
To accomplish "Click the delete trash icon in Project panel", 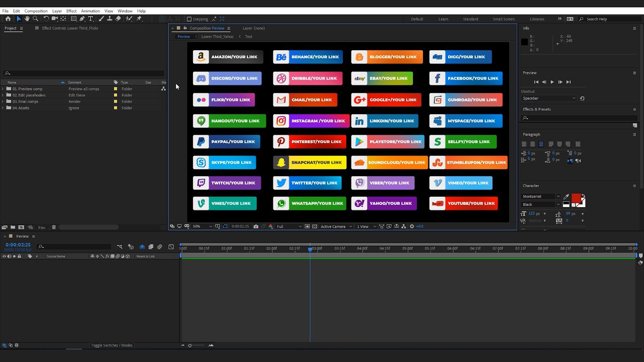I will [54, 227].
